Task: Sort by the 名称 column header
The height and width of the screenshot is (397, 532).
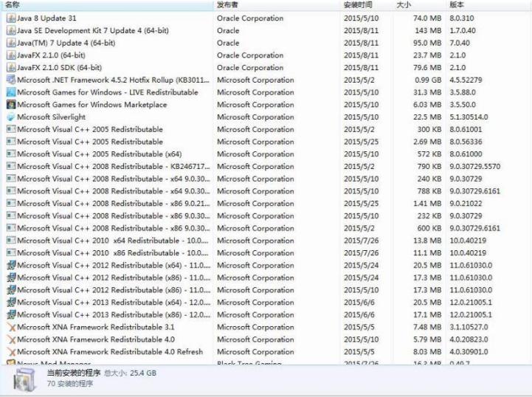Action: (108, 4)
